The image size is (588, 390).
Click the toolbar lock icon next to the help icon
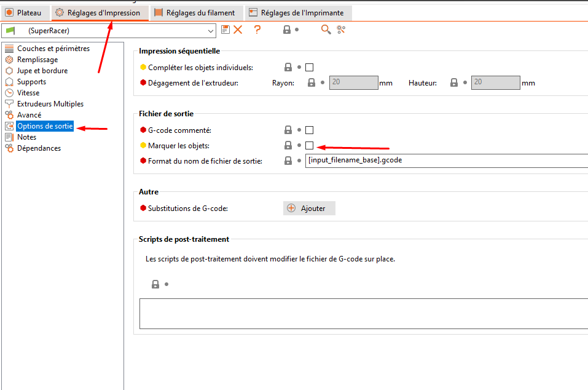click(287, 30)
